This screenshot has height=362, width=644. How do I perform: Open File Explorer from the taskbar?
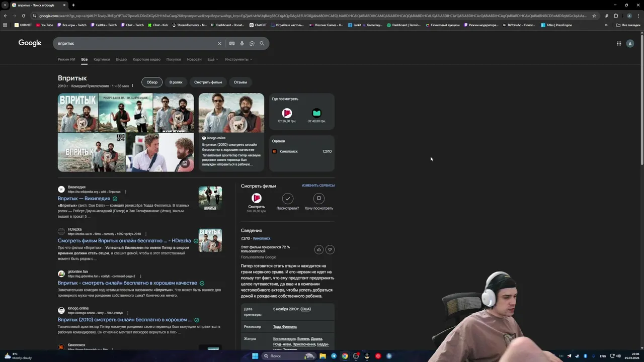tap(323, 356)
